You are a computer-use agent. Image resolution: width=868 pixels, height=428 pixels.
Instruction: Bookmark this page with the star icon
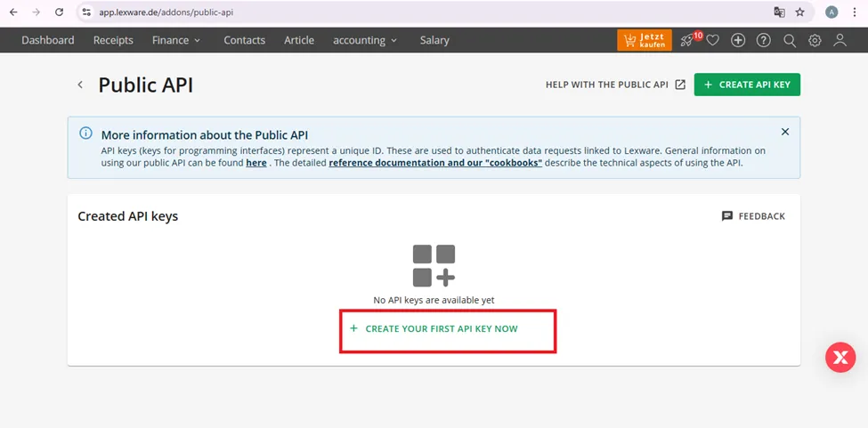tap(800, 12)
